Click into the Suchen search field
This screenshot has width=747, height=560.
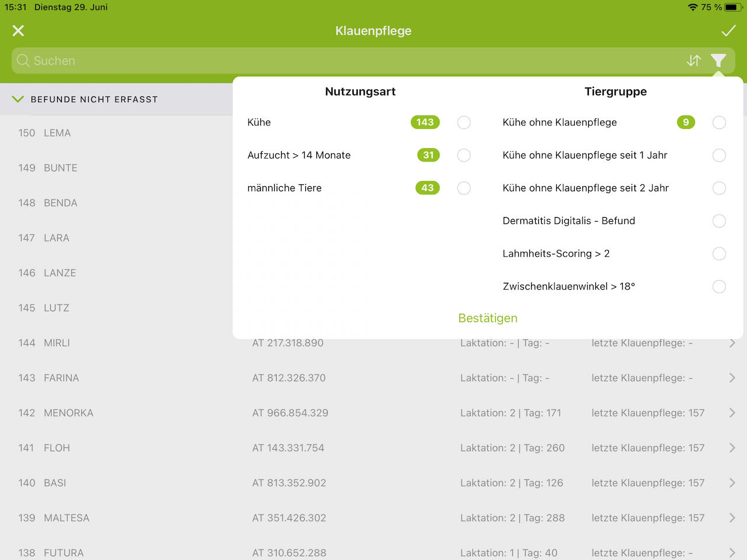(350, 61)
